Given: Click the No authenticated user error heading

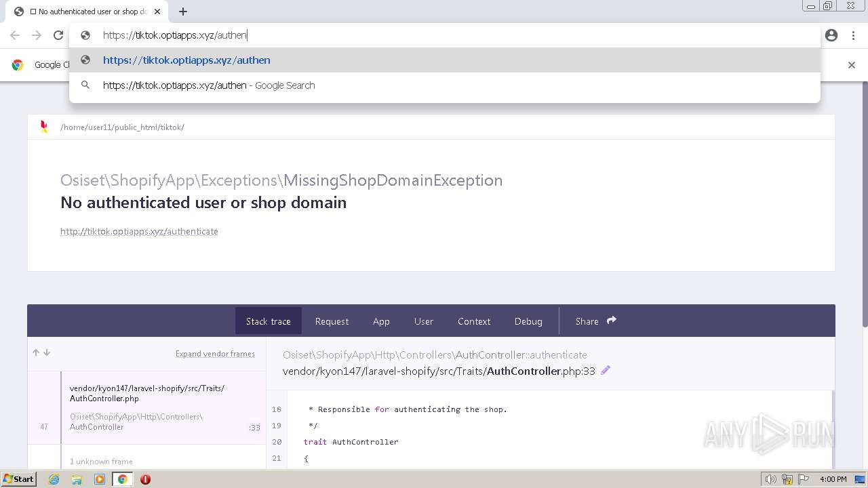Looking at the screenshot, I should pyautogui.click(x=203, y=202).
